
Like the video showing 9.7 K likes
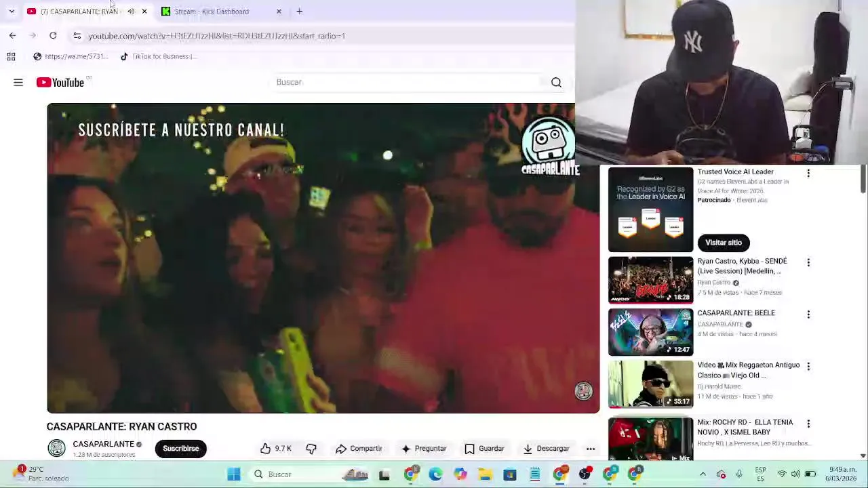(x=276, y=449)
